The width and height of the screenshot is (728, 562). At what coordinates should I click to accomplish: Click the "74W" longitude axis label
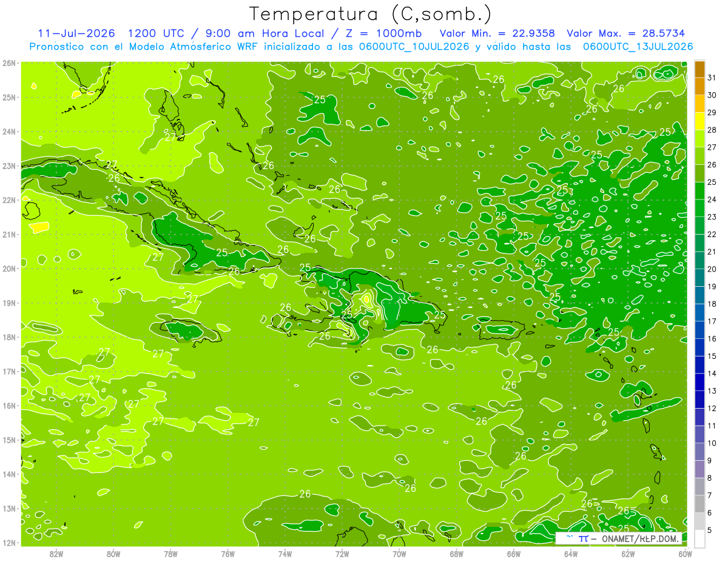point(285,554)
